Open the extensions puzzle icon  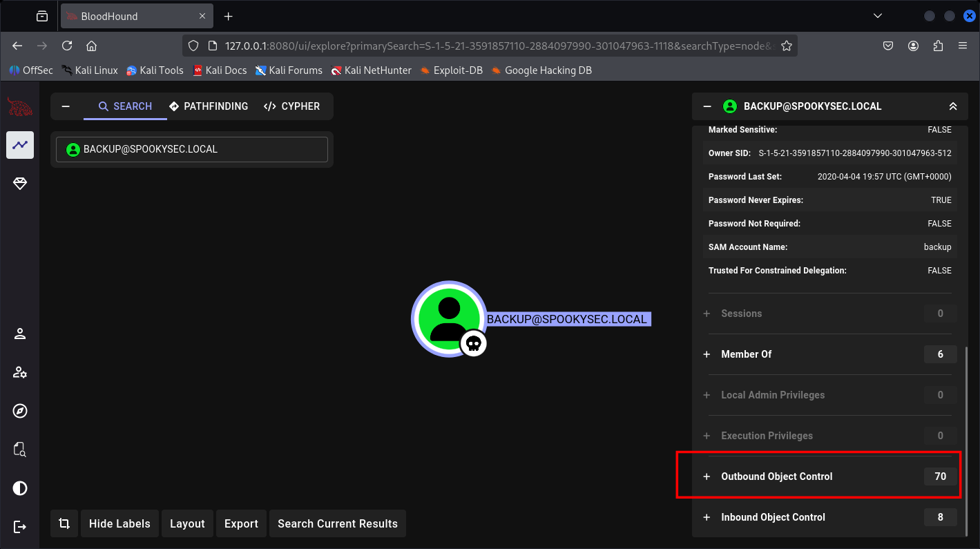[x=938, y=46]
